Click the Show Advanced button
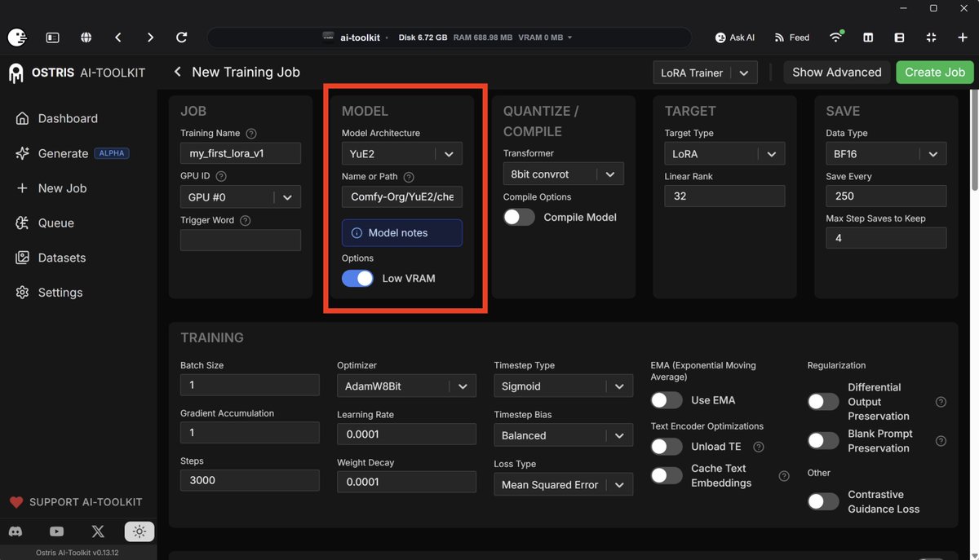The height and width of the screenshot is (560, 979). pyautogui.click(x=837, y=72)
